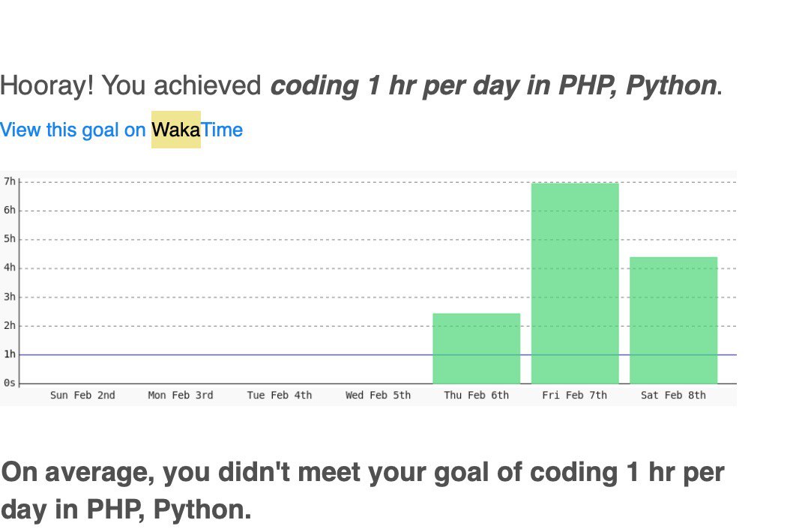
Task: Click the Tue Feb 4th axis label
Action: click(x=280, y=395)
